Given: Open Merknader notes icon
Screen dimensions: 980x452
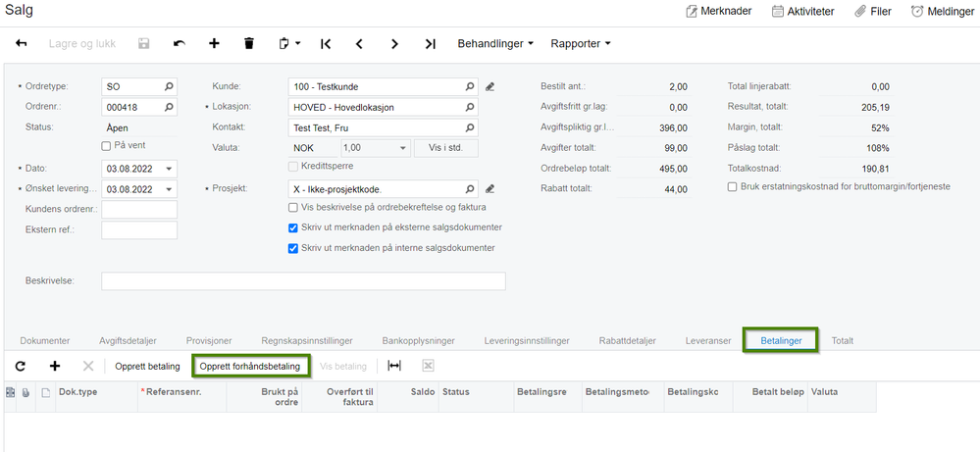Looking at the screenshot, I should coord(718,11).
